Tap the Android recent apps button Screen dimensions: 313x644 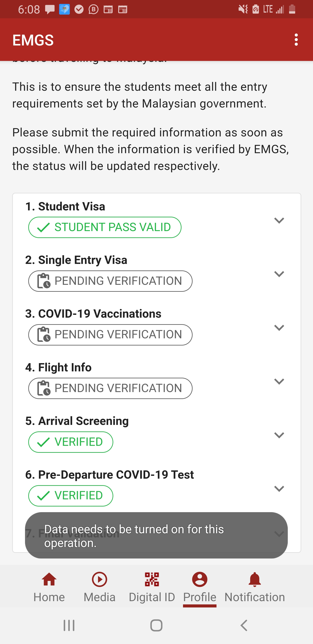pyautogui.click(x=69, y=626)
